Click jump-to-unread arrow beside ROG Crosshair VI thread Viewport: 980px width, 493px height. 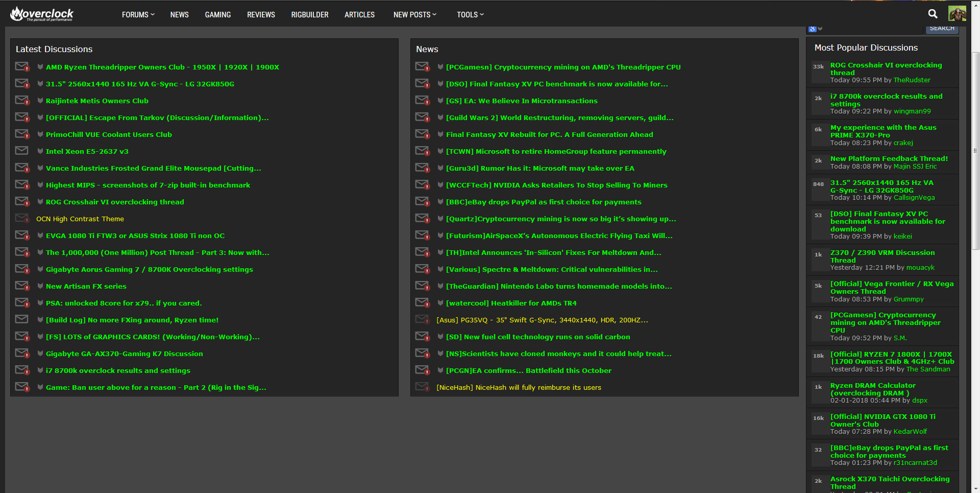(40, 201)
